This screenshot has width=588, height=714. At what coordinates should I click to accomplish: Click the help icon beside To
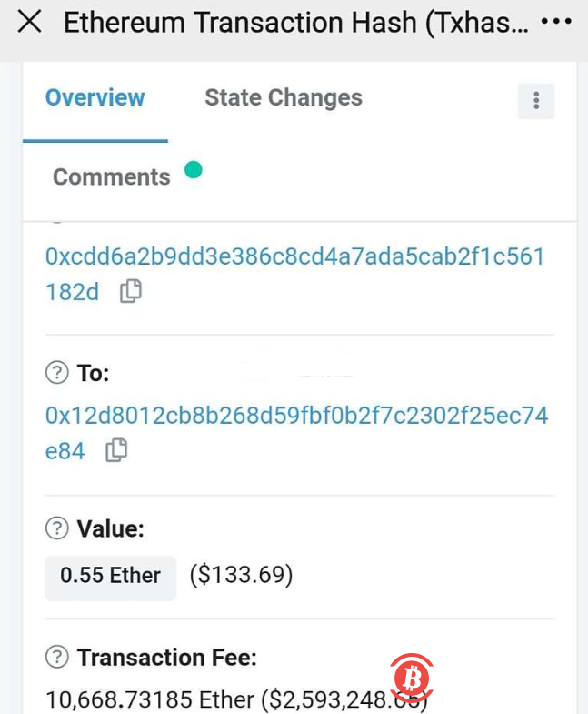pyautogui.click(x=57, y=373)
